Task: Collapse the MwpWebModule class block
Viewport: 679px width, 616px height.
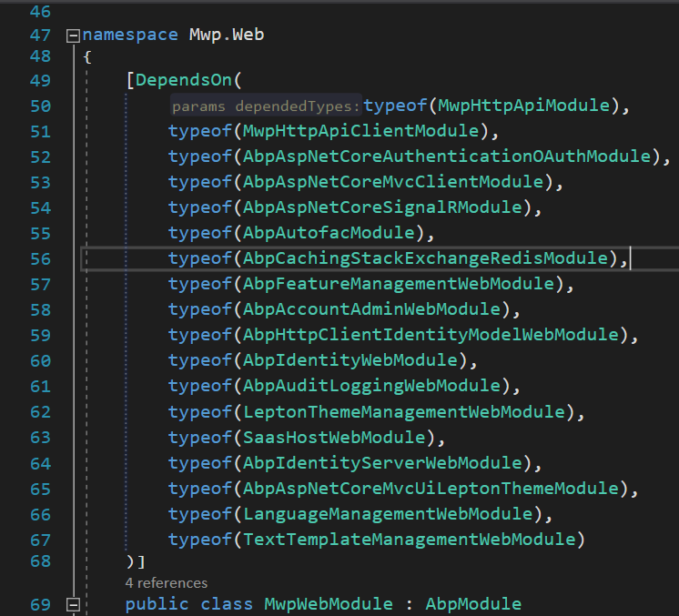Action: (x=73, y=604)
